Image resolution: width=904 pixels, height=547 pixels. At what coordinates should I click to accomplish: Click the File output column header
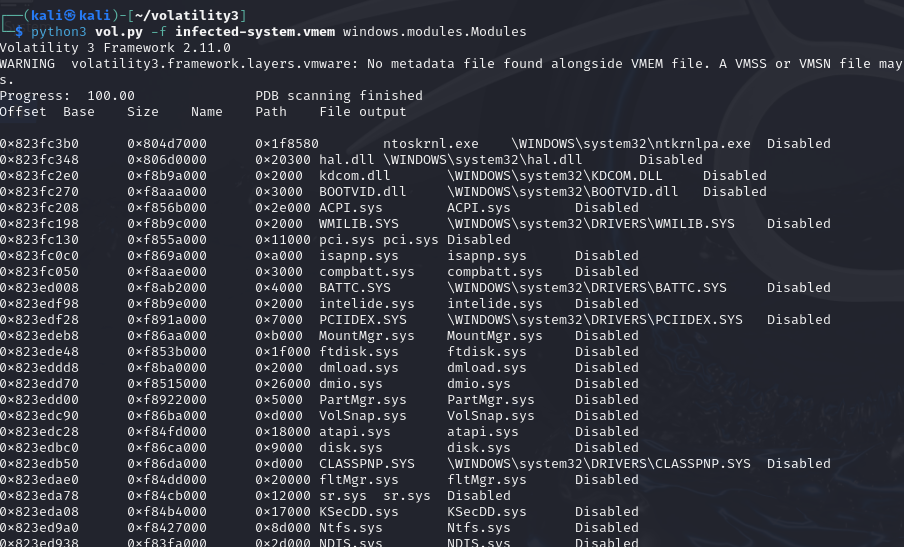pyautogui.click(x=363, y=112)
